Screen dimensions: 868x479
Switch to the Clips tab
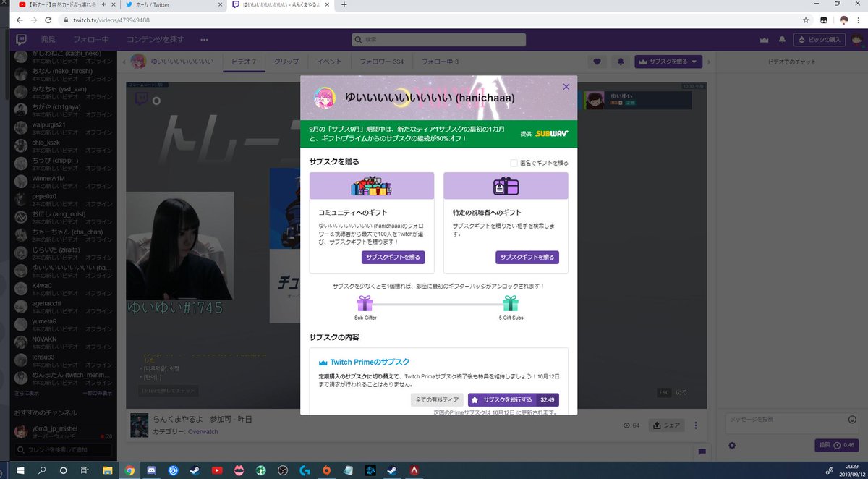286,62
